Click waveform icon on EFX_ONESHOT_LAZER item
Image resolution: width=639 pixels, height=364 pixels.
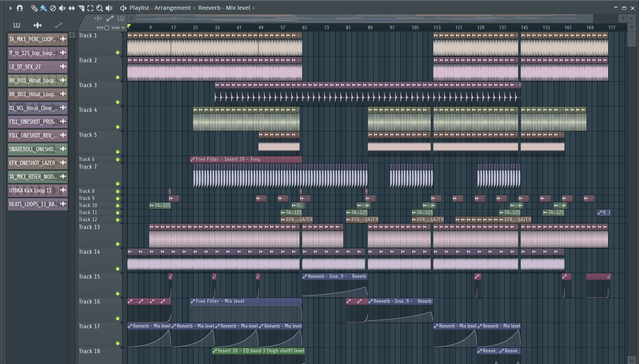coord(63,162)
